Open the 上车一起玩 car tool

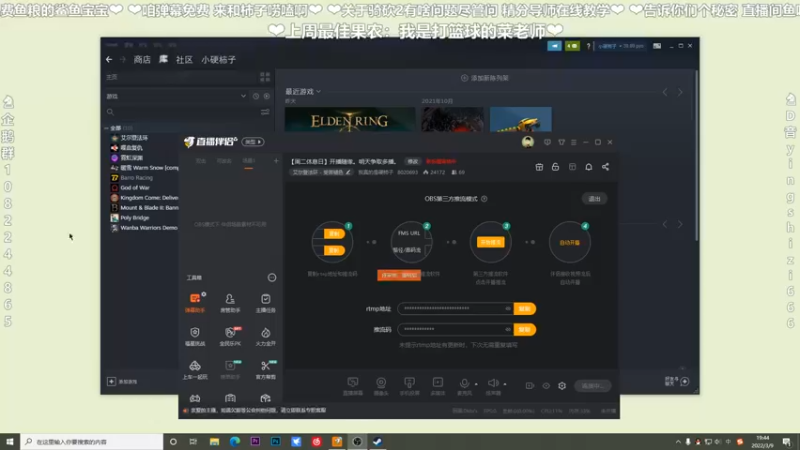[x=194, y=370]
